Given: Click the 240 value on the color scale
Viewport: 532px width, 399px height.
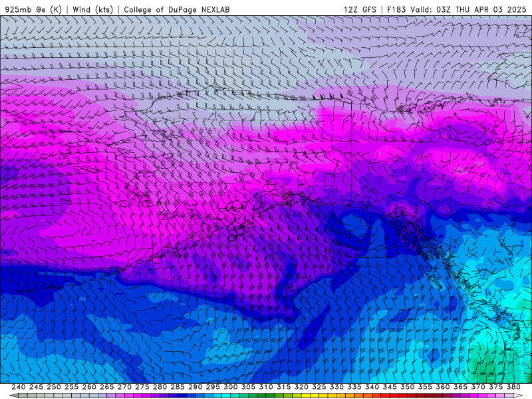Looking at the screenshot, I should point(19,387).
